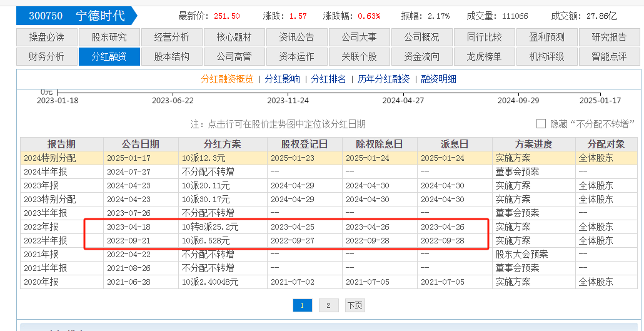View the 公司概况 tab
644x331 pixels.
pos(422,38)
